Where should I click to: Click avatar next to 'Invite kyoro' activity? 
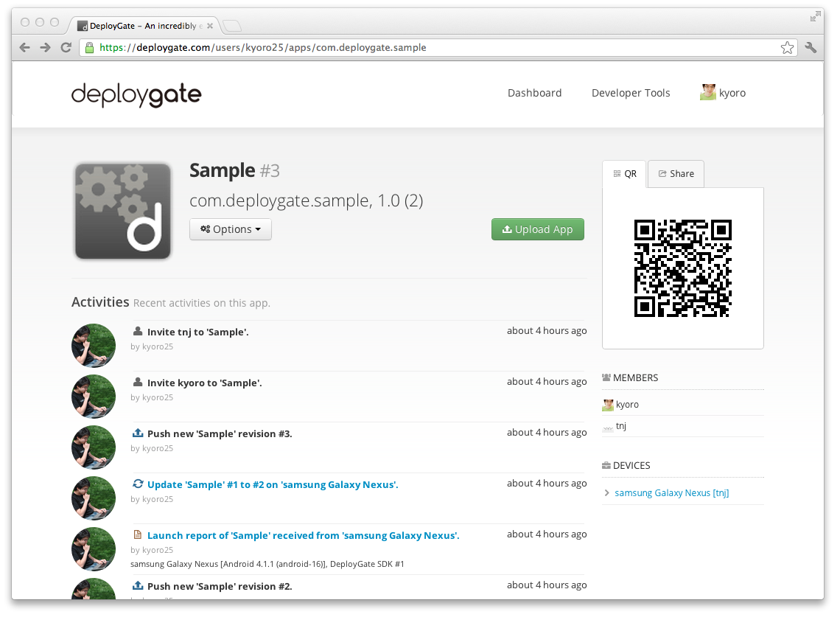click(x=94, y=397)
